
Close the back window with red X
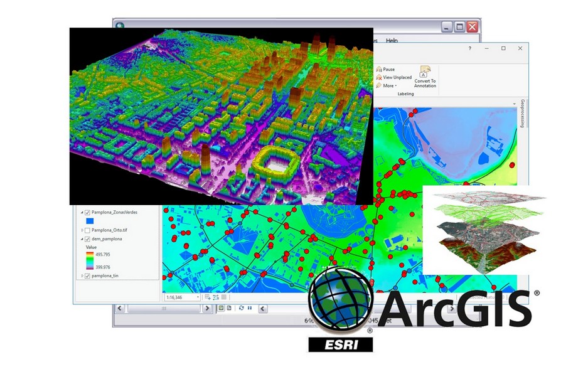click(x=473, y=27)
